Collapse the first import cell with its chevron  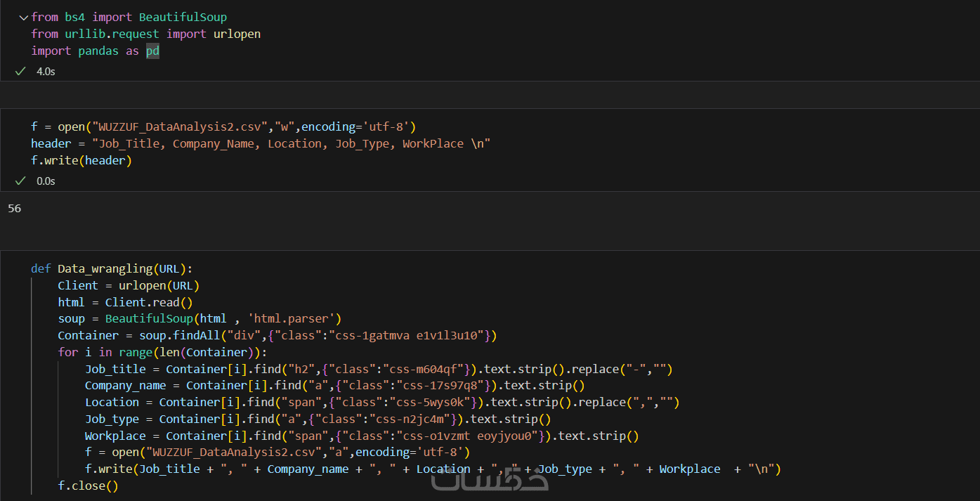[24, 17]
